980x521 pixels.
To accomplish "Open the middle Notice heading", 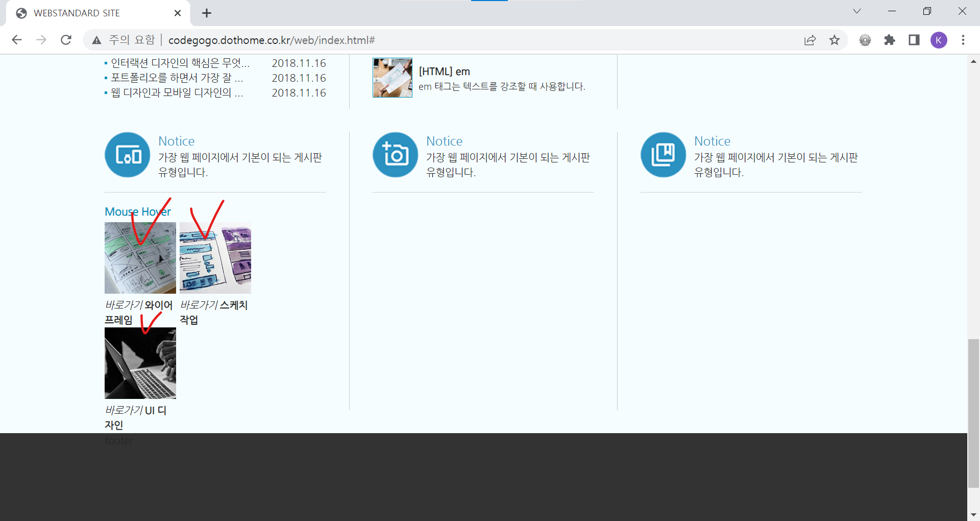I will coord(444,141).
